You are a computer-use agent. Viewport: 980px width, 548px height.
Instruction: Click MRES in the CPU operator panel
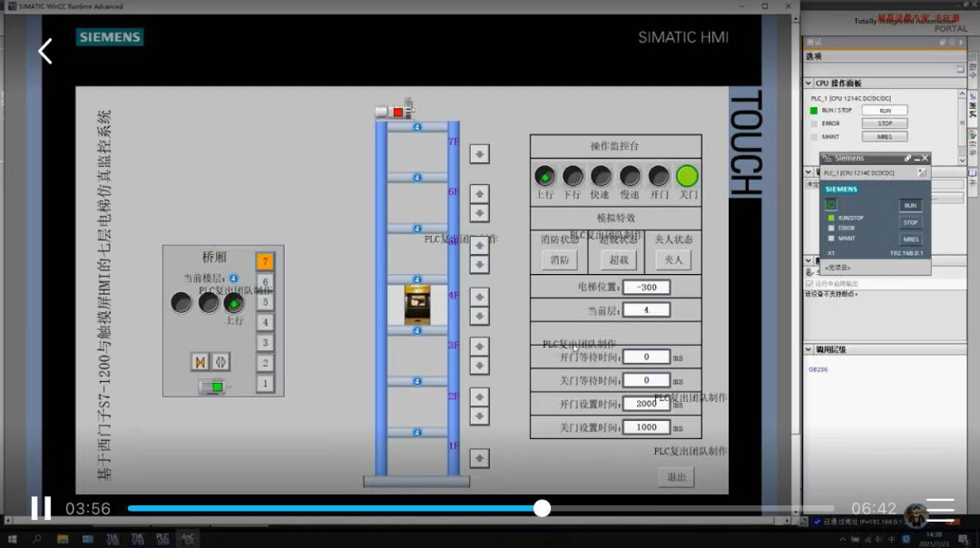click(x=885, y=137)
